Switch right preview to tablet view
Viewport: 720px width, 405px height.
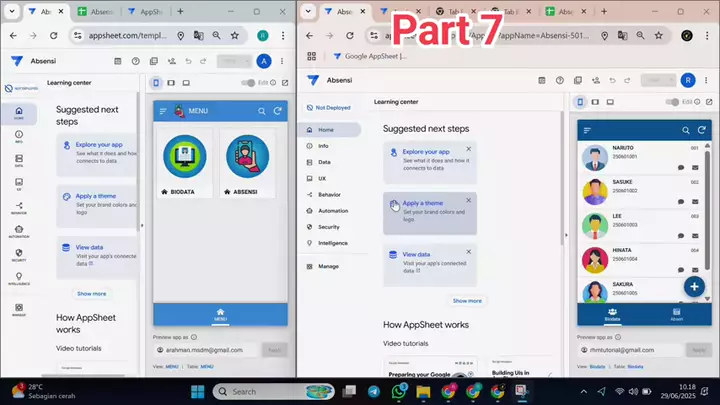597,102
